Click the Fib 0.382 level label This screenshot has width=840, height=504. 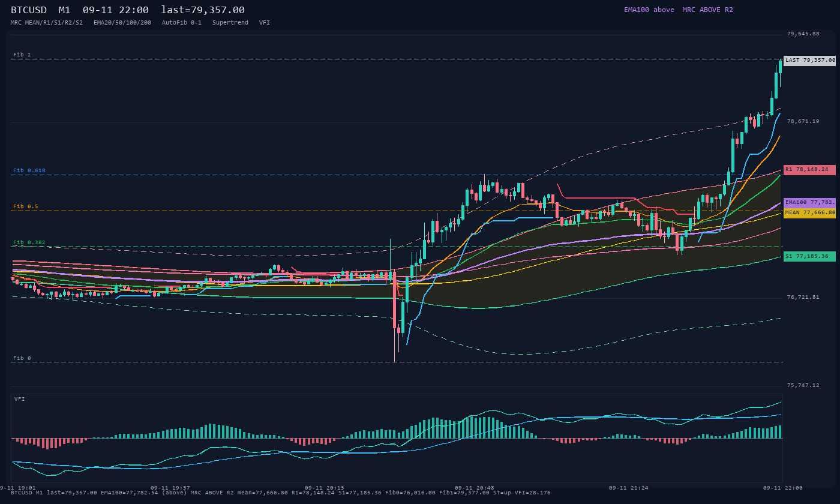pos(29,242)
